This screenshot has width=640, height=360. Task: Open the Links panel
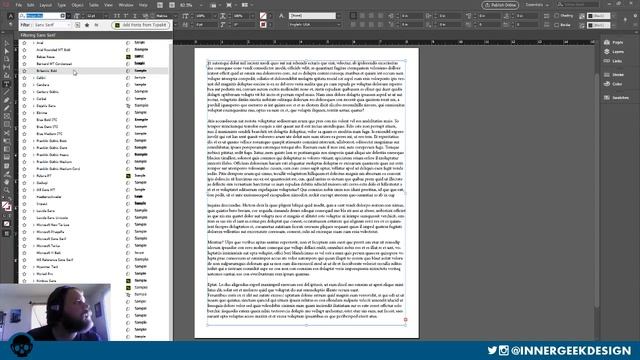pyautogui.click(x=612, y=61)
